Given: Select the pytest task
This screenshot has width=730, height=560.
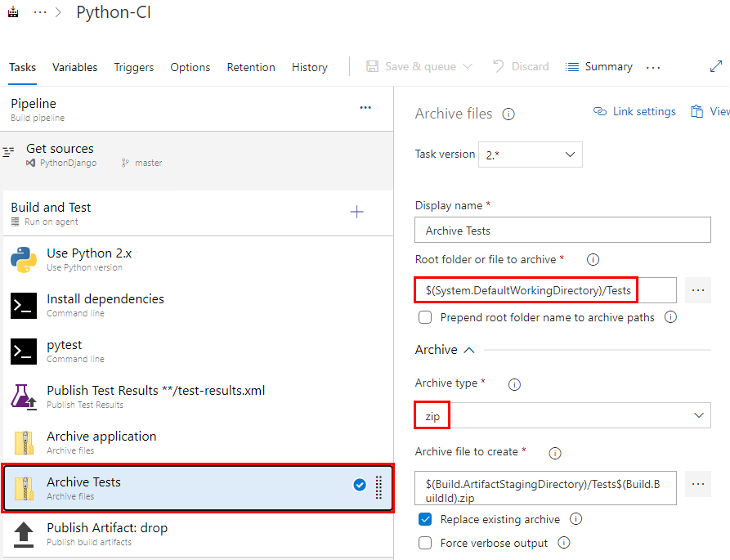Looking at the screenshot, I should point(198,352).
